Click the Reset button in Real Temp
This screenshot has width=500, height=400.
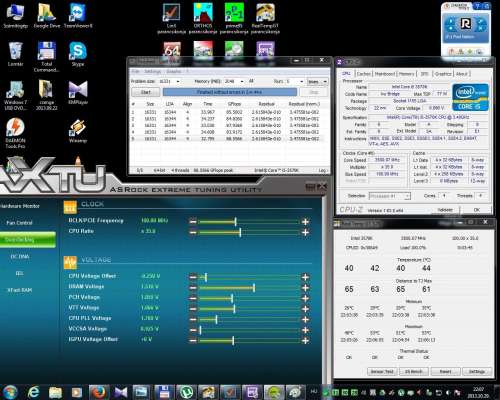point(446,371)
